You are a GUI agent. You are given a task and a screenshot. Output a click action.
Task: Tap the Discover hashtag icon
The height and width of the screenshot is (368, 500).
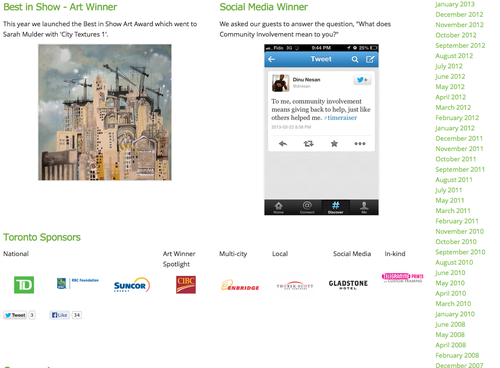(336, 207)
